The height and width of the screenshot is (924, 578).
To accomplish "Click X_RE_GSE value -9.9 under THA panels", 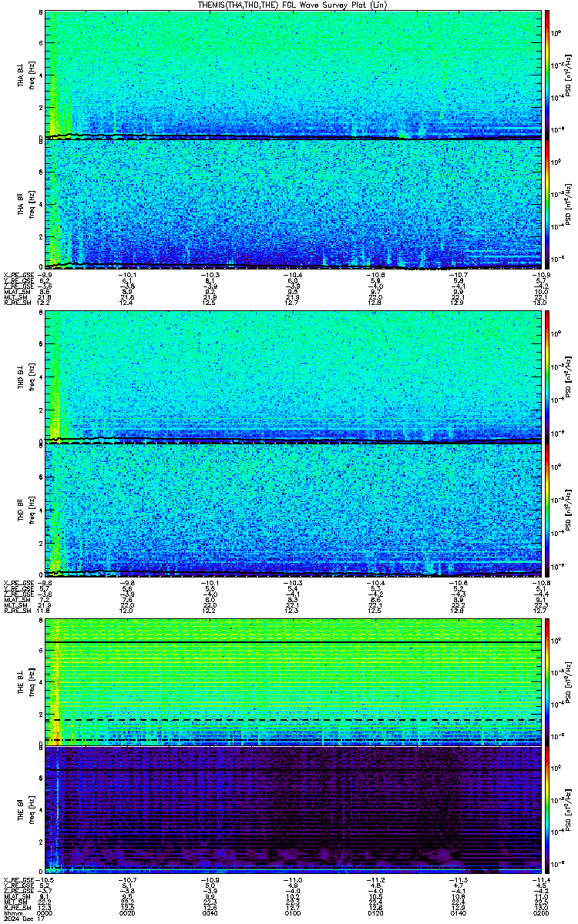I will click(45, 275).
